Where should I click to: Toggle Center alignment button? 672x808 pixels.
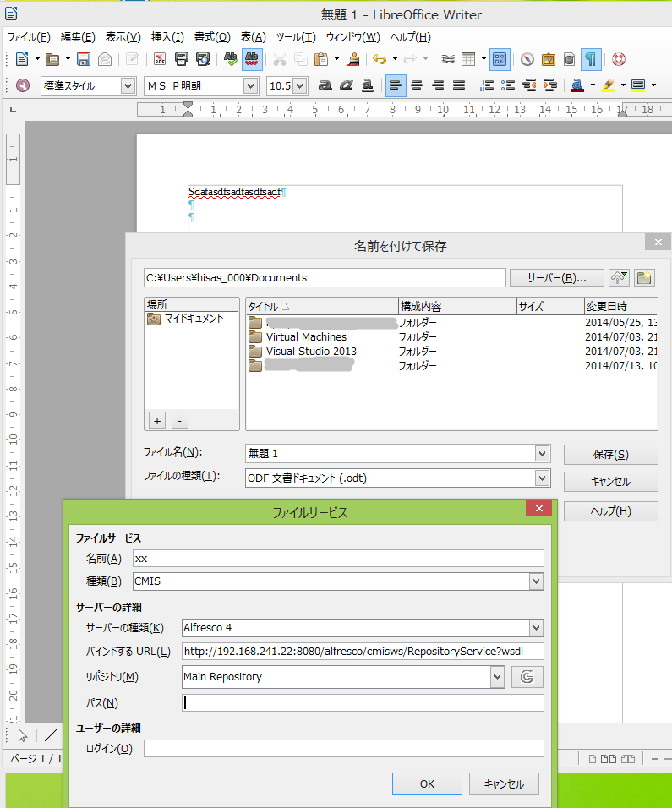417,85
